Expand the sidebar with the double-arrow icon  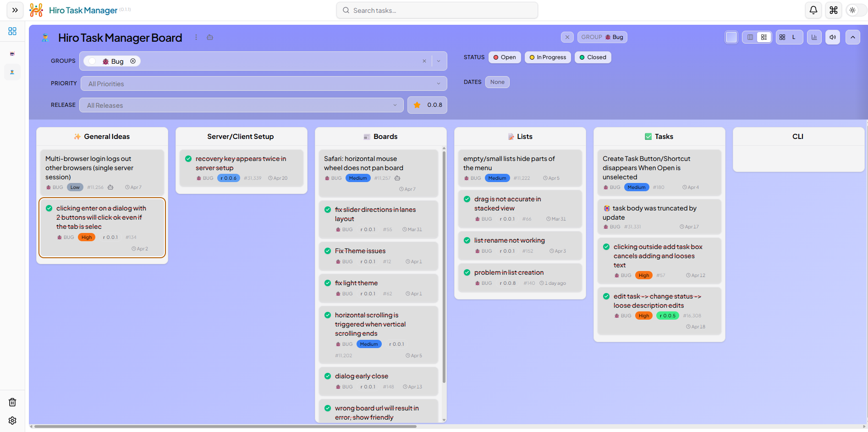click(14, 10)
